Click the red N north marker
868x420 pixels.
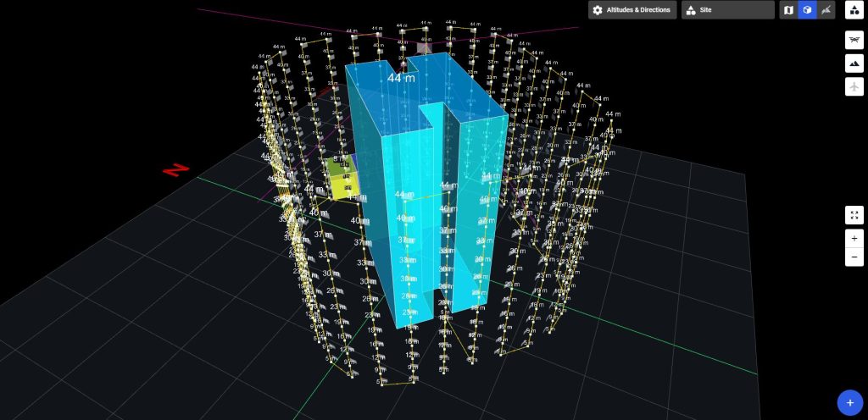176,169
